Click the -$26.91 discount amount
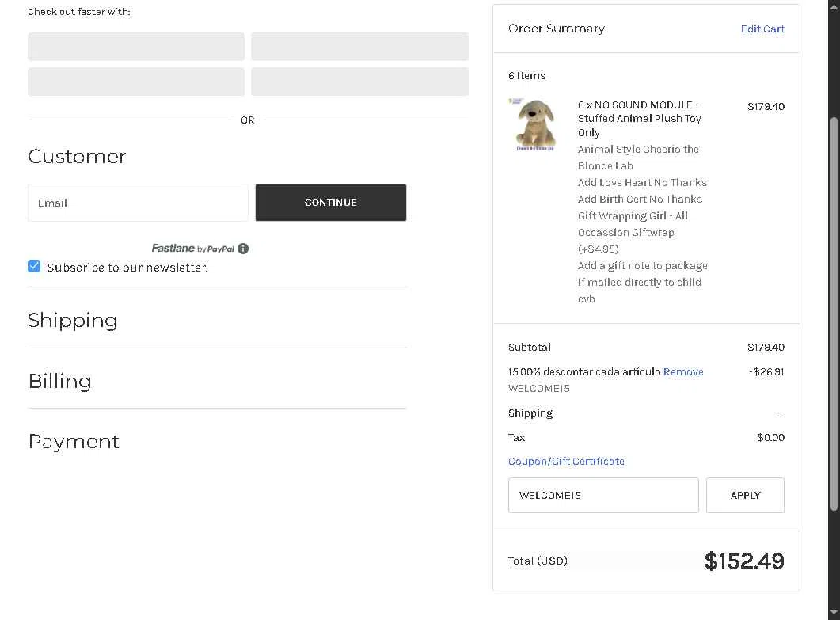The height and width of the screenshot is (620, 840). click(766, 371)
